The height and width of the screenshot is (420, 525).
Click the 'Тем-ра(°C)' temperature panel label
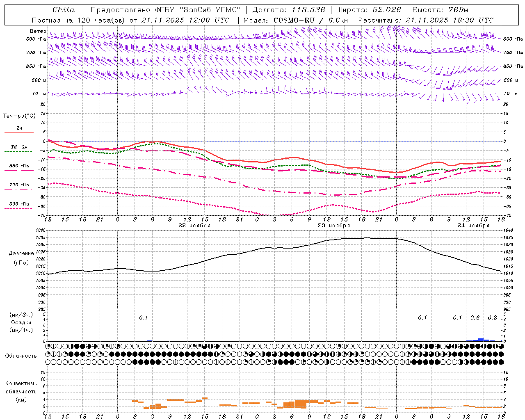click(x=19, y=116)
